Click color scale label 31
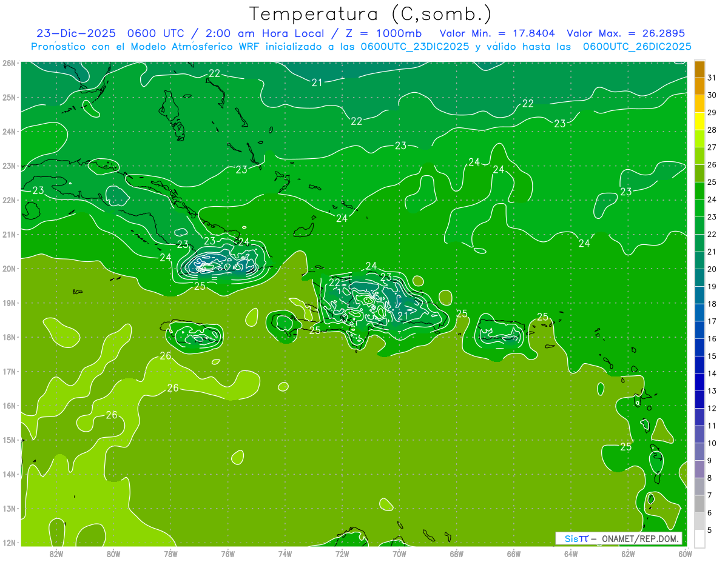Image resolution: width=728 pixels, height=562 pixels. tap(712, 78)
